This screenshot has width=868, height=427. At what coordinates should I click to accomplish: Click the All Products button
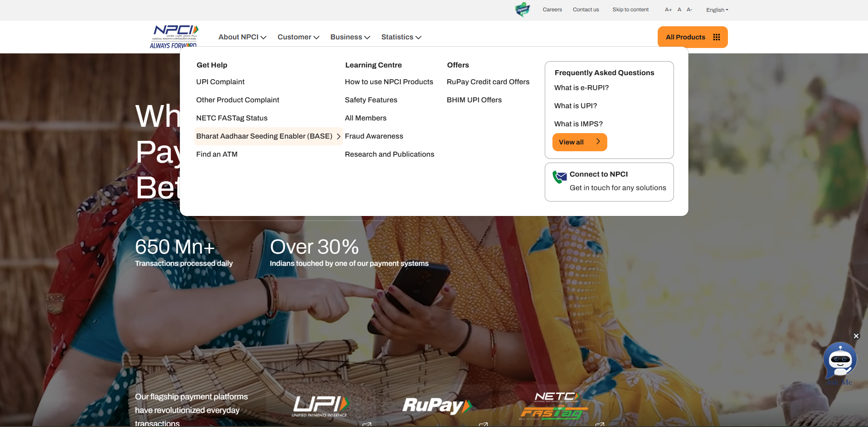pos(693,37)
